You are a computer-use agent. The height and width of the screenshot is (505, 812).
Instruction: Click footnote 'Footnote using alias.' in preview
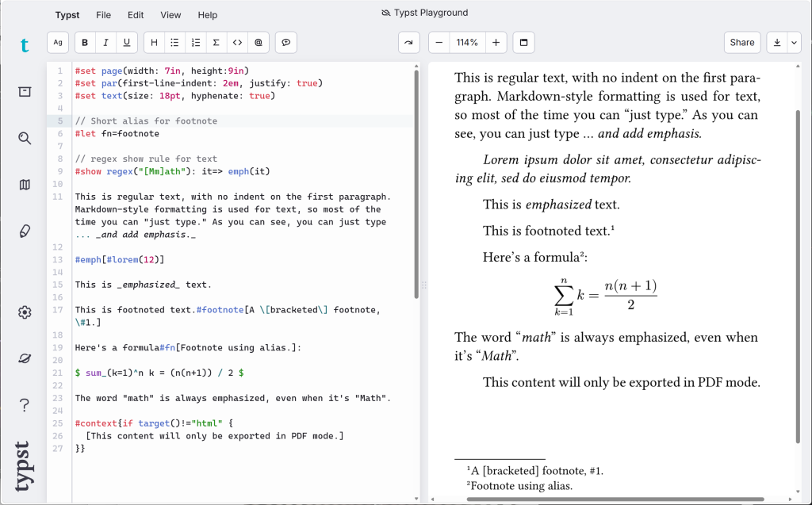[522, 486]
